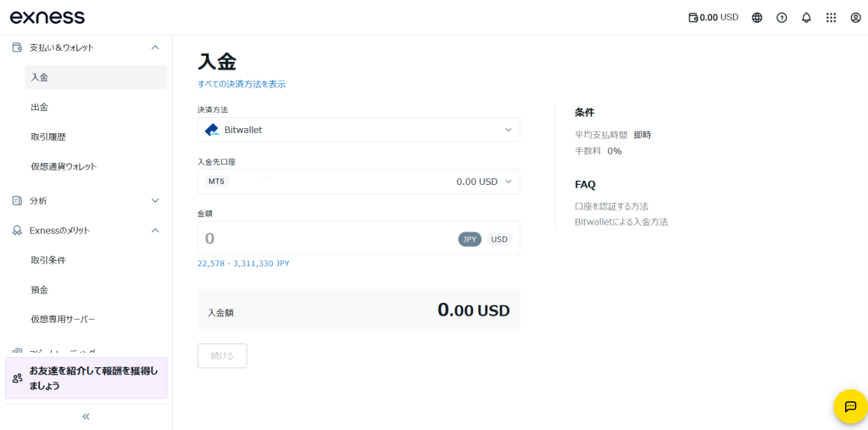Viewport: 868px width, 430px height.
Task: Open the wallet balance 0.00 USD
Action: pyautogui.click(x=713, y=17)
